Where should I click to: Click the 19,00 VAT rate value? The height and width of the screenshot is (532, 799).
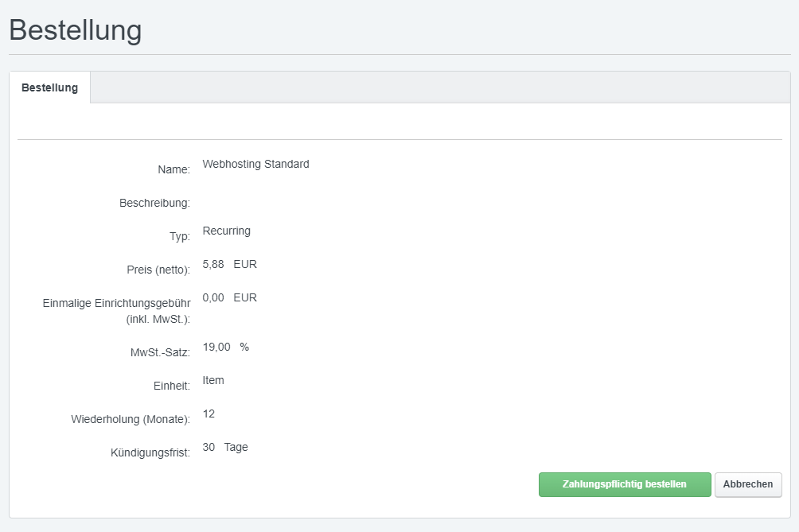[216, 347]
